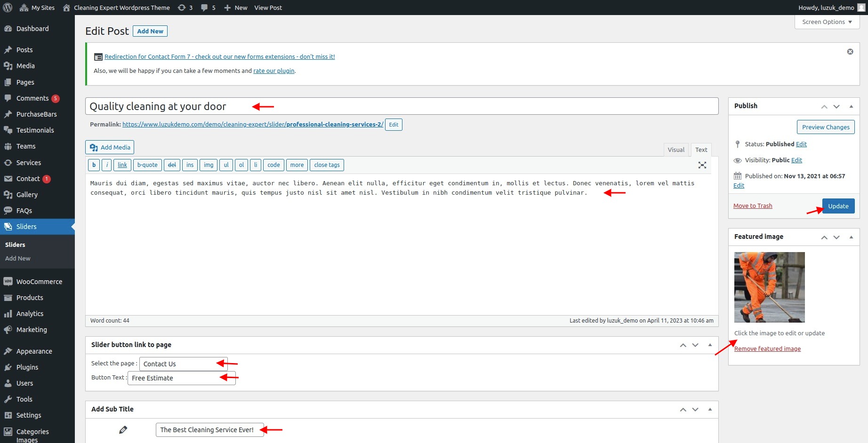Open Pages in the sidebar
The height and width of the screenshot is (443, 868).
pos(37,82)
